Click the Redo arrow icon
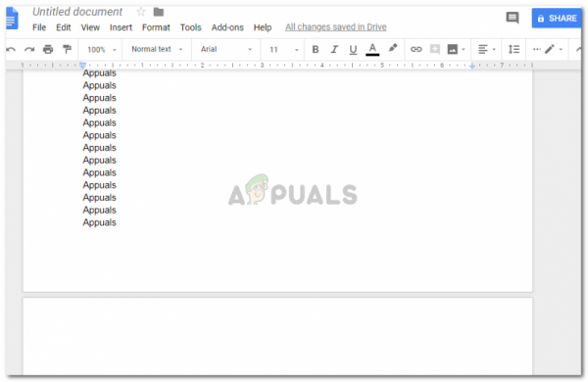The height and width of the screenshot is (382, 588). (29, 50)
